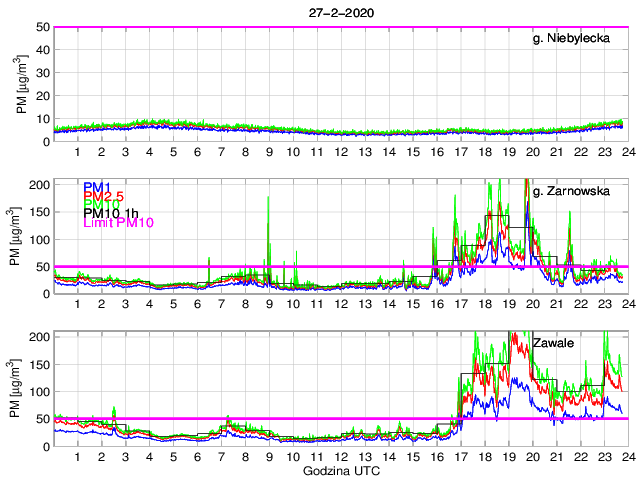Image resolution: width=640 pixels, height=480 pixels.
Task: Click hour 1 on the middle chart's x-axis
Action: [78, 304]
